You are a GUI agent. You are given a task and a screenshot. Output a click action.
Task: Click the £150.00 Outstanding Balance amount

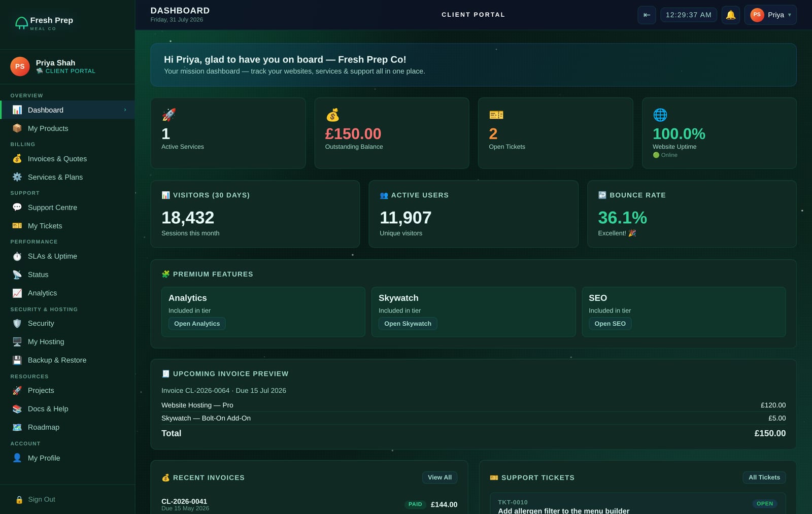click(353, 134)
